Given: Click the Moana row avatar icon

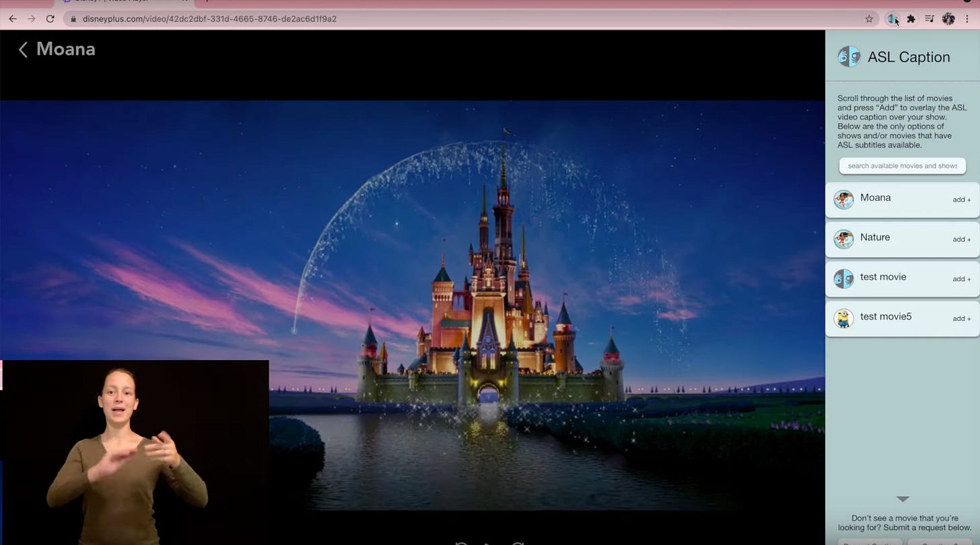Looking at the screenshot, I should (x=843, y=199).
